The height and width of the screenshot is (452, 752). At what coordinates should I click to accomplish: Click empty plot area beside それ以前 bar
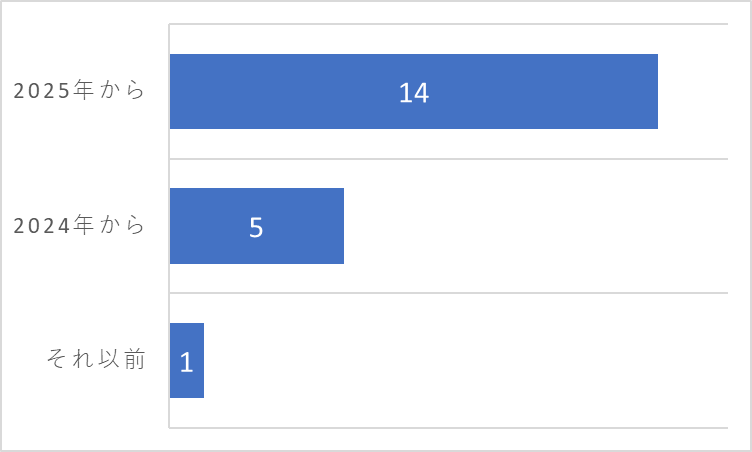[x=466, y=360]
